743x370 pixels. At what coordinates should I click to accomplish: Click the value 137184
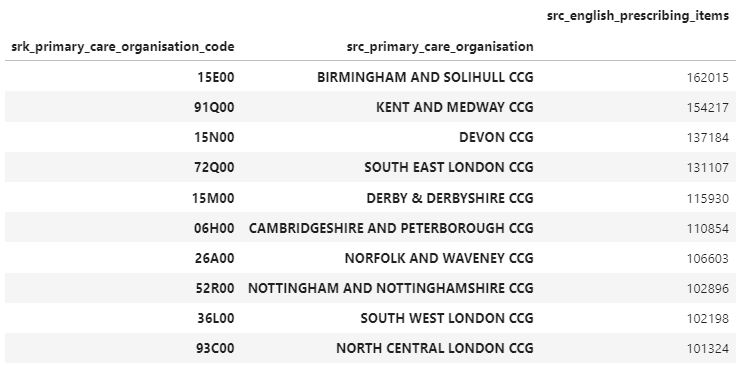(707, 137)
